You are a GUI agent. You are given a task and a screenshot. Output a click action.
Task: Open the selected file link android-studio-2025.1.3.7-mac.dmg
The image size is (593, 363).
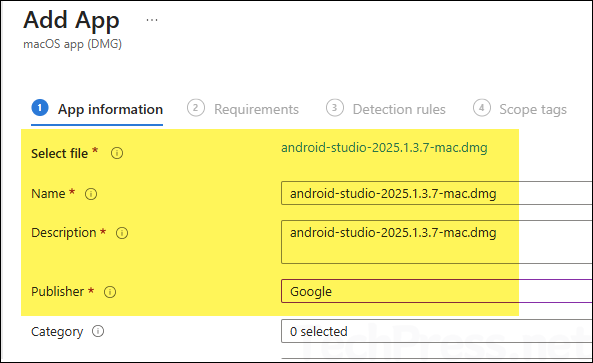[x=384, y=147]
